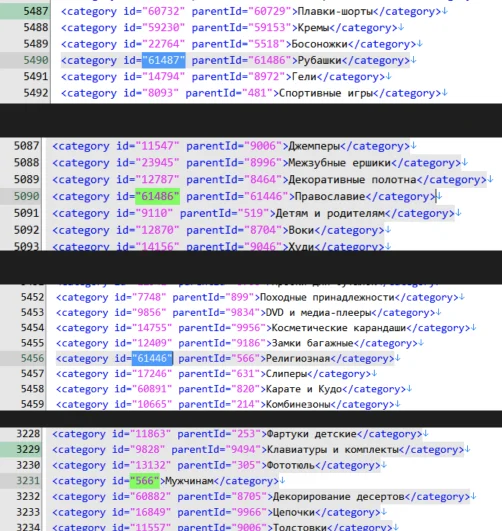This screenshot has width=502, height=531.
Task: Click line number 5087
Action: [x=26, y=146]
